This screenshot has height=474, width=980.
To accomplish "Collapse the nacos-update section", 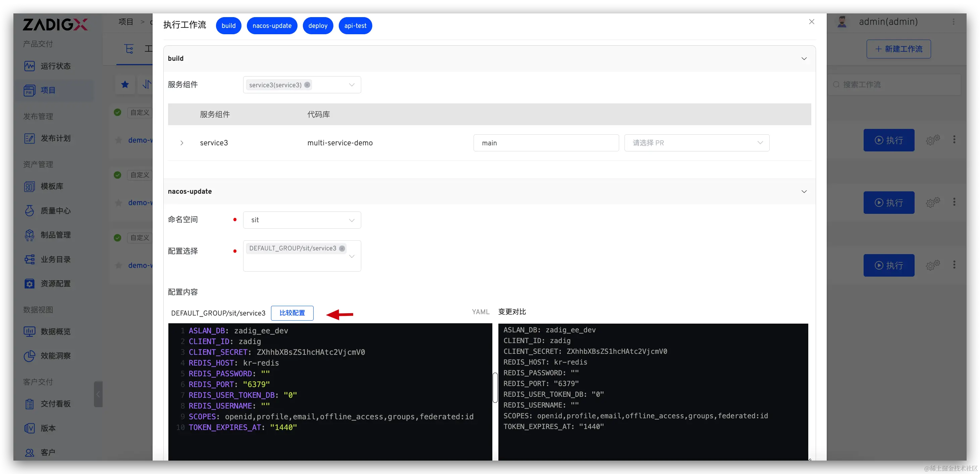I will 804,191.
